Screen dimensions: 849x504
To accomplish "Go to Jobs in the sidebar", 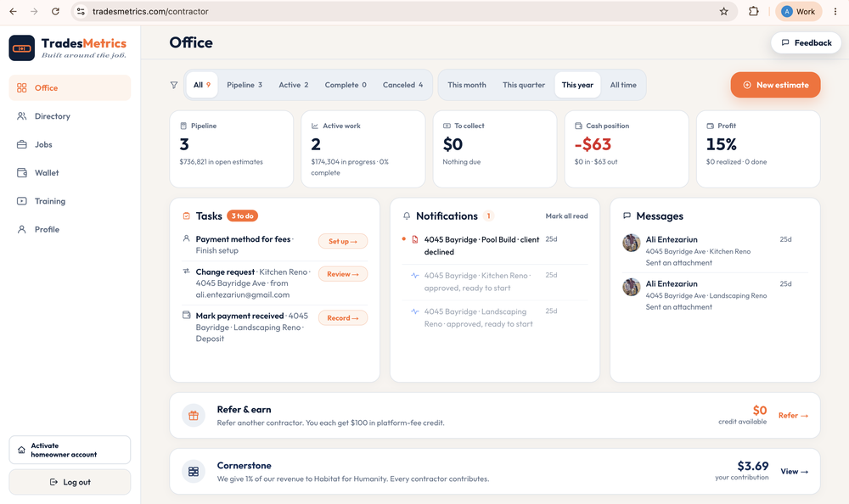I will click(x=70, y=144).
